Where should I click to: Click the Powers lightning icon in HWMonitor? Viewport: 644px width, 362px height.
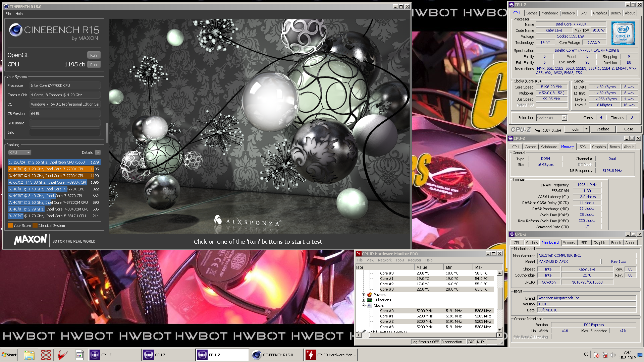[x=369, y=295]
